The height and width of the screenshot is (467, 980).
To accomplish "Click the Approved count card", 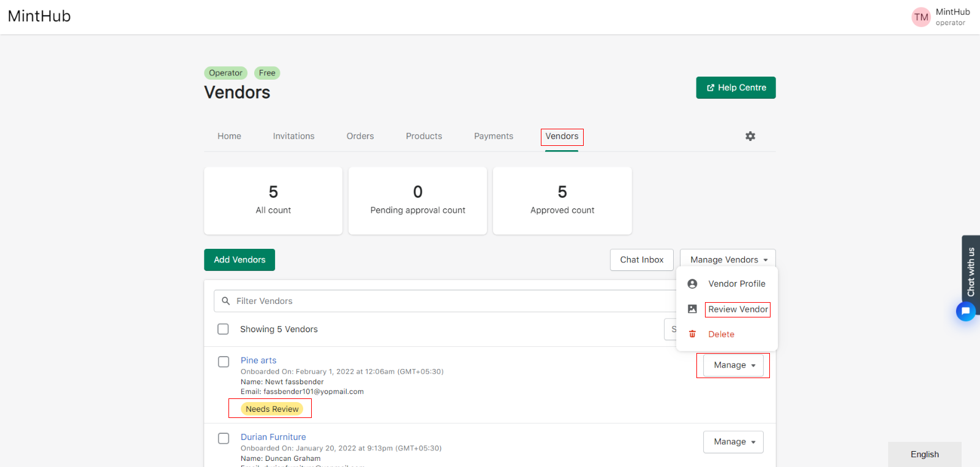I will 562,200.
